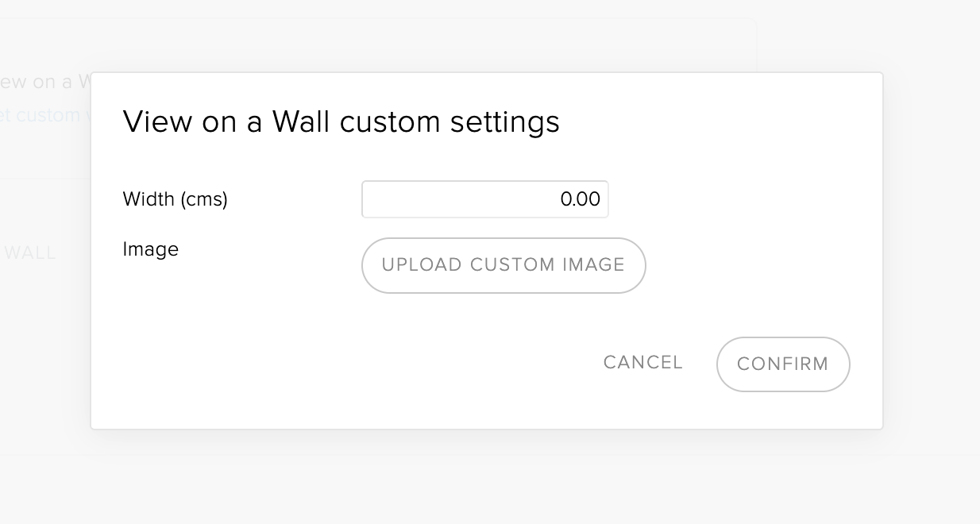Click the word "IMAGE" inside the upload button
980x524 pixels.
point(590,265)
